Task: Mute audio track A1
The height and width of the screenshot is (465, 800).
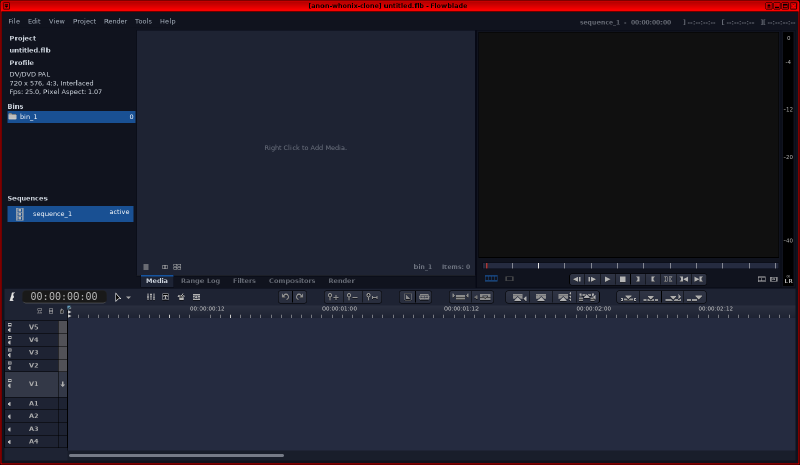Action: click(x=10, y=403)
